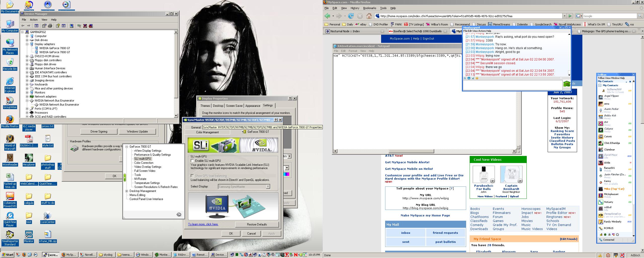Open Firefox address bar history dropdown
The image size is (644, 258).
coord(564,16)
